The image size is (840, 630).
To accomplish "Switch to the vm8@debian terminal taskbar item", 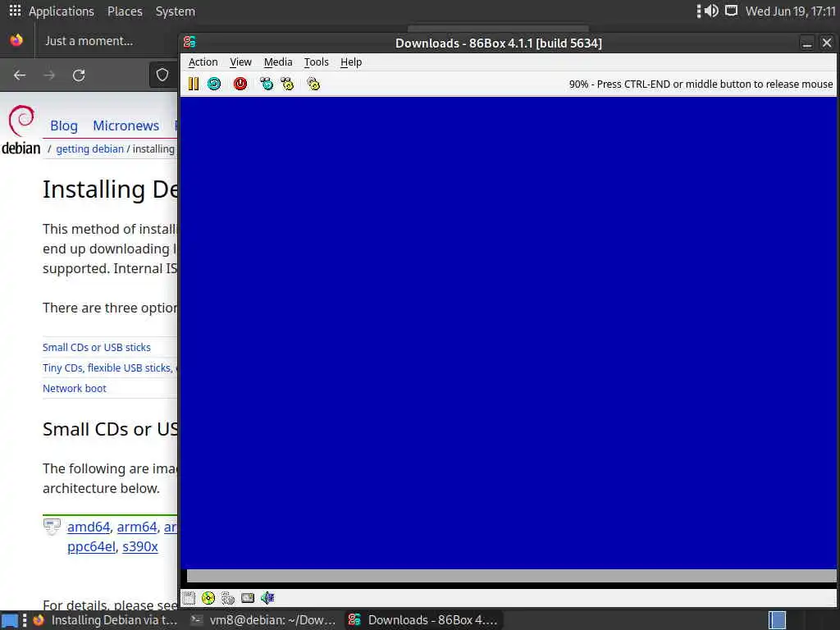I will coord(264,620).
